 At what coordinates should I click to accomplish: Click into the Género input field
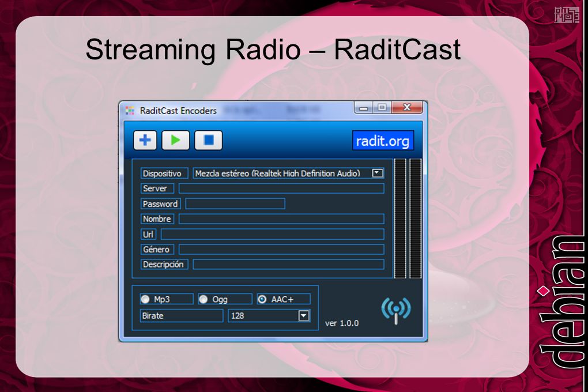(281, 249)
